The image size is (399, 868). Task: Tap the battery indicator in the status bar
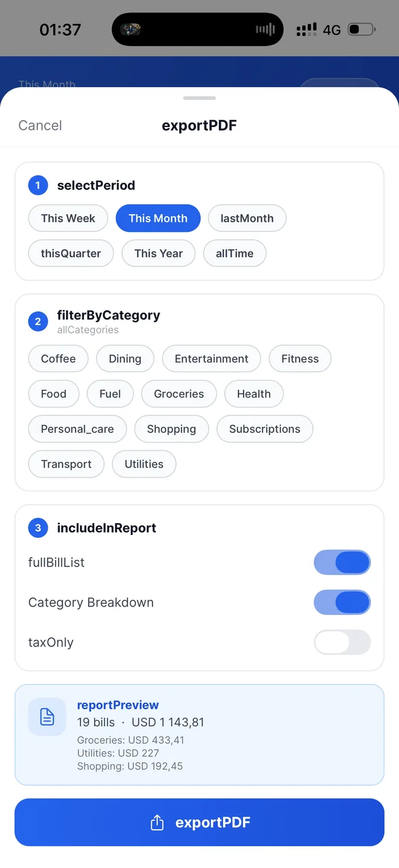(x=361, y=28)
